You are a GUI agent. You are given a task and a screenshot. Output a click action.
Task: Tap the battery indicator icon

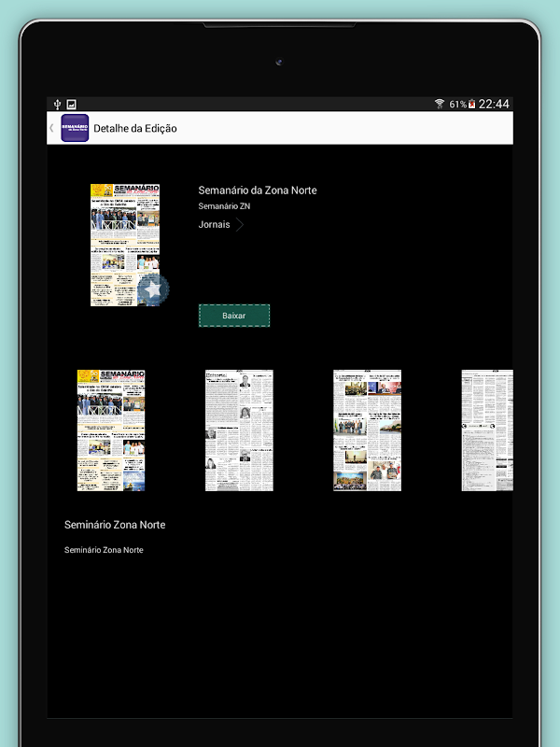point(471,104)
